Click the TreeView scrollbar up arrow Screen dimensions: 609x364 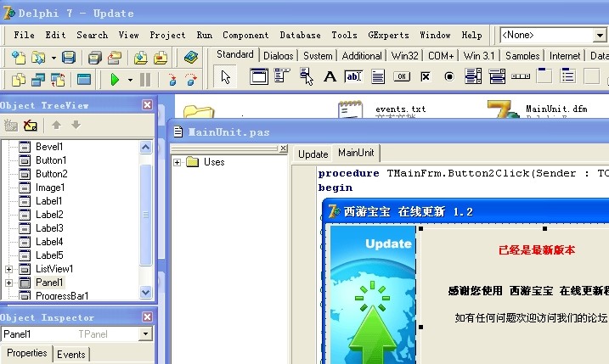click(145, 147)
